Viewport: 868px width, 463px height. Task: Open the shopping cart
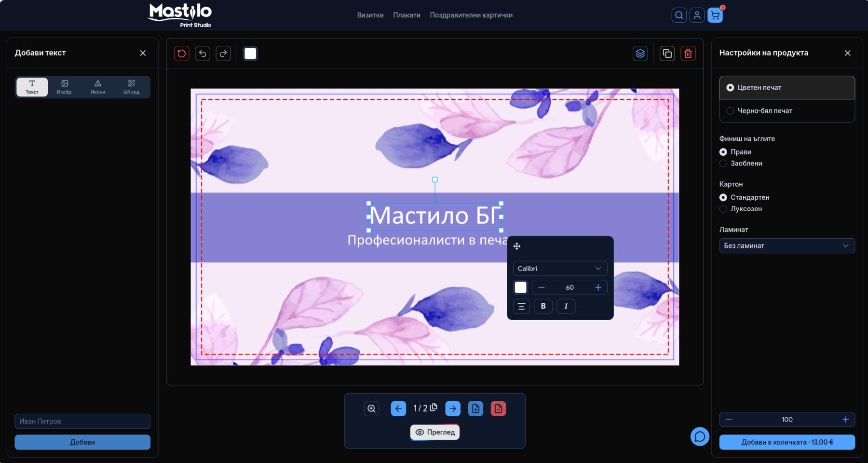point(715,15)
